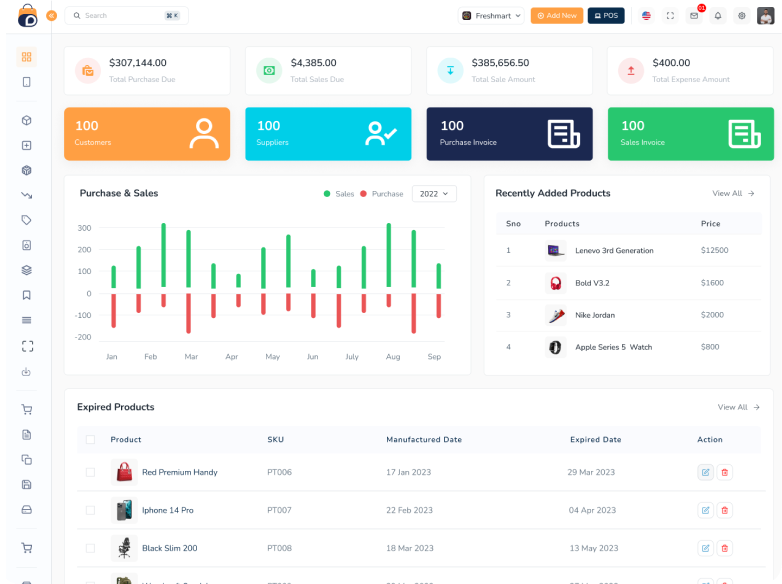Screen dimensions: 782x584
Task: Click the mobile device icon in sidebar
Action: pyautogui.click(x=26, y=82)
